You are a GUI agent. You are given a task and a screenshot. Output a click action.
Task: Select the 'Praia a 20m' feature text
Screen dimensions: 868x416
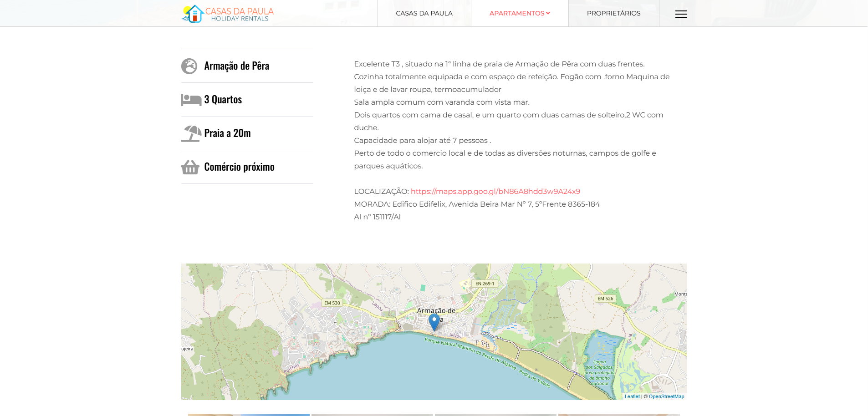(227, 133)
